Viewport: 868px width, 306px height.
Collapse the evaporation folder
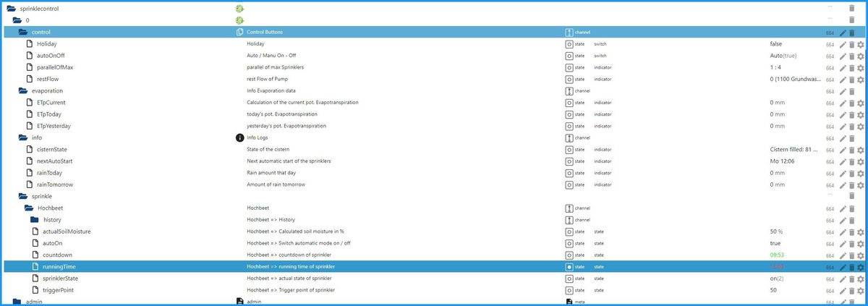coord(23,91)
